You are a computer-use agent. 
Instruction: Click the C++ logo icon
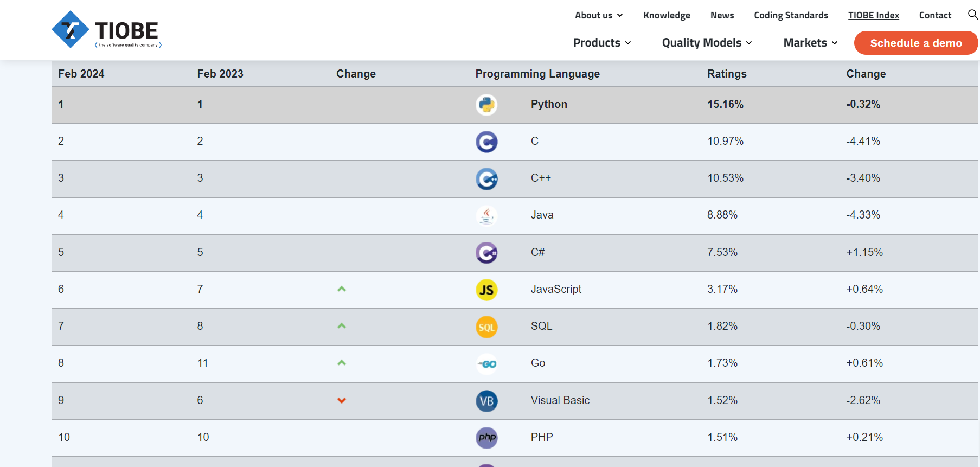[486, 178]
